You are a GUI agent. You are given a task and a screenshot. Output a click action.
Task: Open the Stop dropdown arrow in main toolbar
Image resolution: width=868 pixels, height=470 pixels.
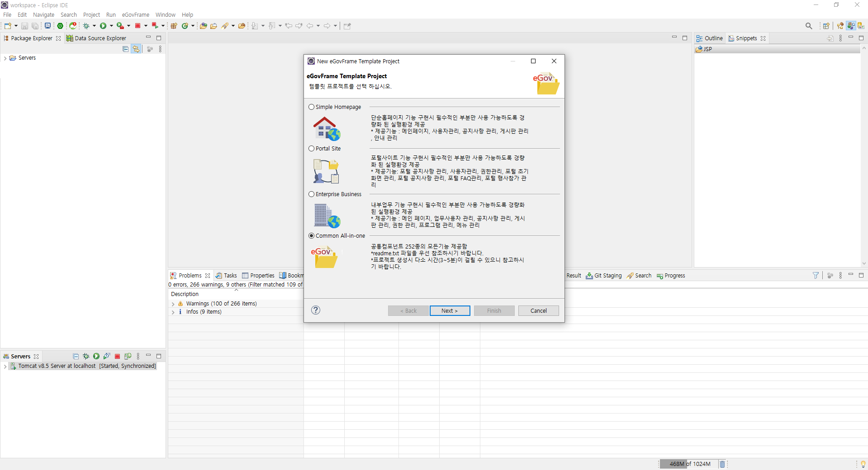(x=146, y=26)
